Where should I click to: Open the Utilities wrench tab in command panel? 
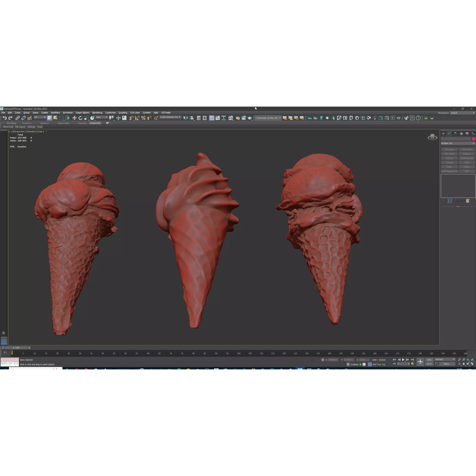[x=473, y=134]
